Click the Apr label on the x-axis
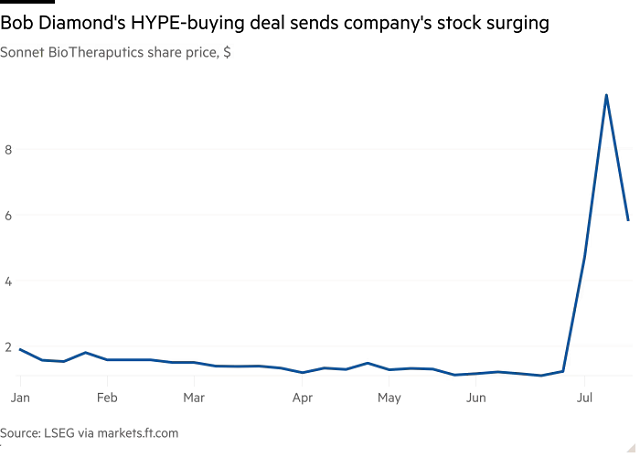Image resolution: width=640 pixels, height=457 pixels. (302, 398)
